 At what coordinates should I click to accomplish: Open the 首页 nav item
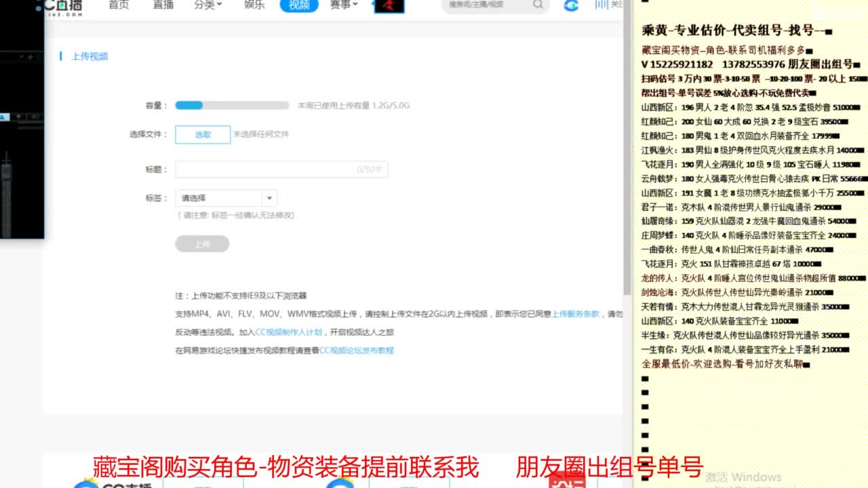click(119, 5)
